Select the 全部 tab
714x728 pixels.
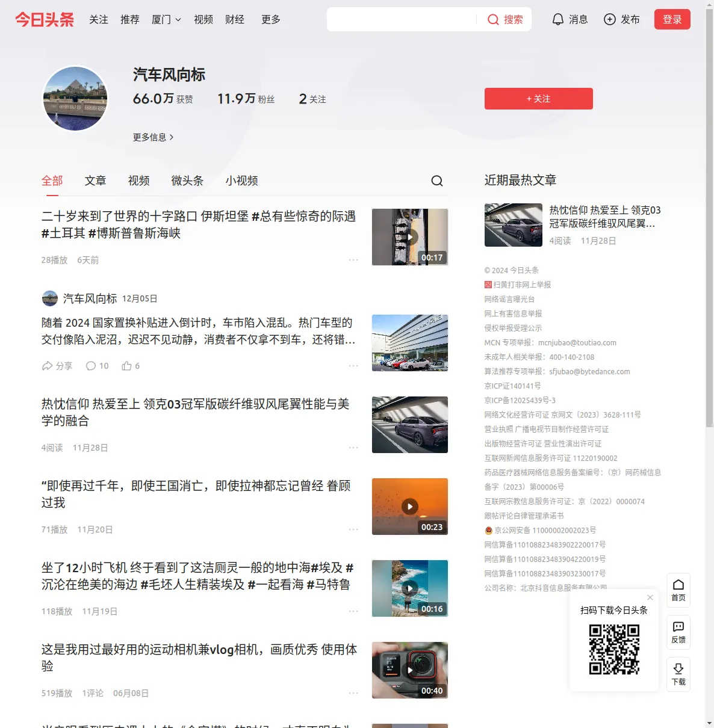pos(52,180)
